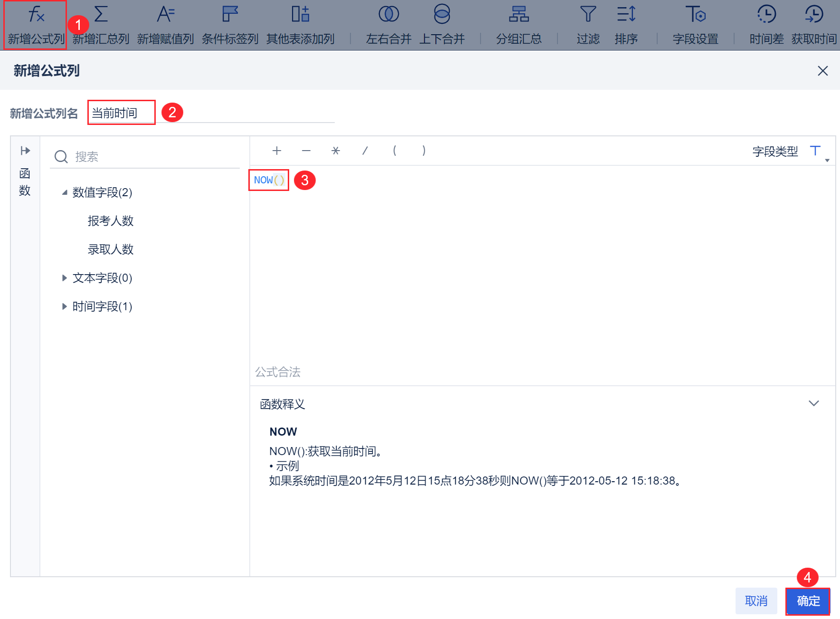The height and width of the screenshot is (619, 840).
Task: Focus the 搜索 field search box
Action: (x=145, y=156)
